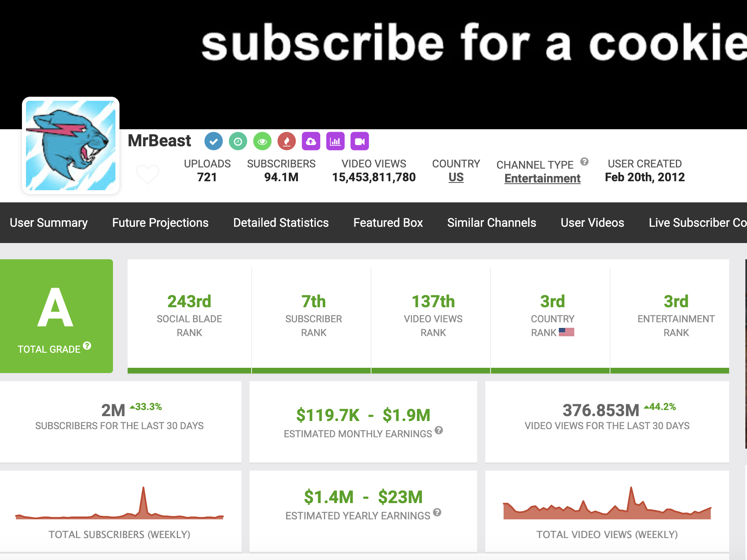Follow the Entertainment channel type link
Viewport: 747px width, 560px height.
[543, 178]
